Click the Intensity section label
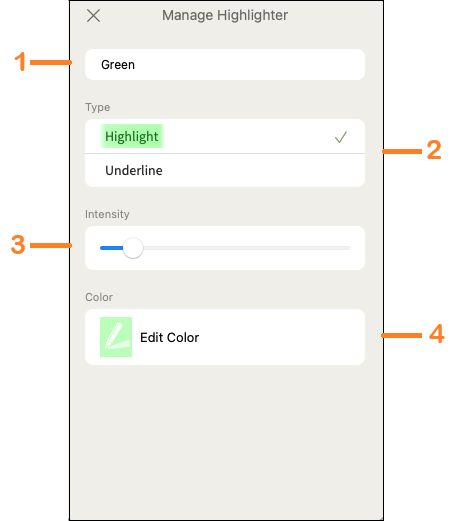Viewport: 455px width, 521px height. [107, 214]
